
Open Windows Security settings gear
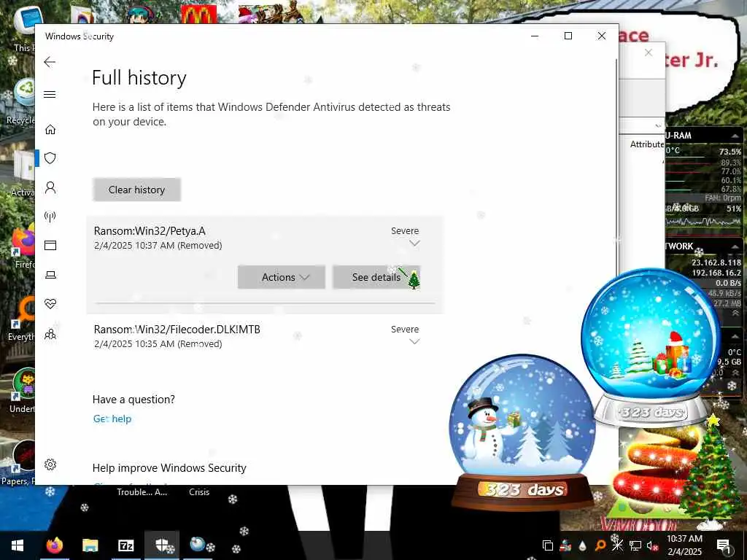point(50,464)
